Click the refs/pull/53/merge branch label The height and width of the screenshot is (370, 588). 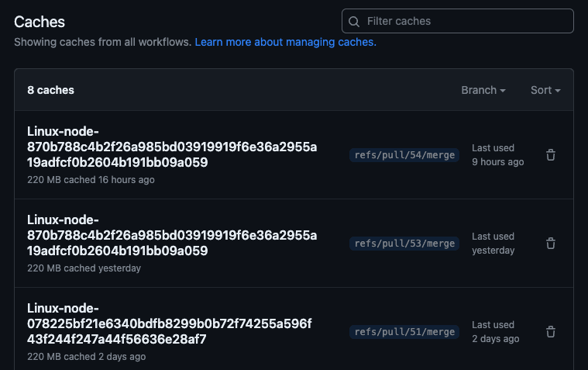[x=404, y=244]
